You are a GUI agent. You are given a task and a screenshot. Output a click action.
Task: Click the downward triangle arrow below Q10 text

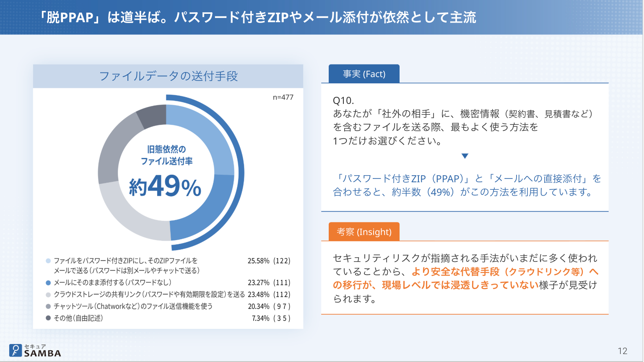pos(465,156)
